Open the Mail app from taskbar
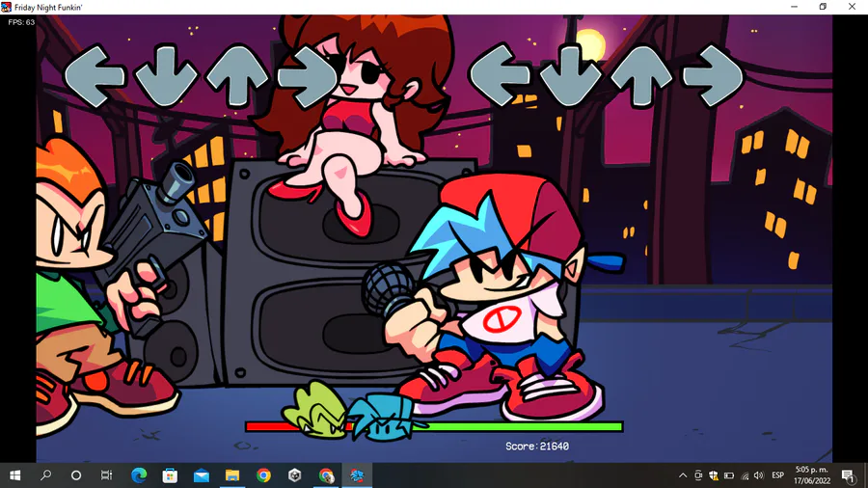This screenshot has width=868, height=488. coord(202,475)
